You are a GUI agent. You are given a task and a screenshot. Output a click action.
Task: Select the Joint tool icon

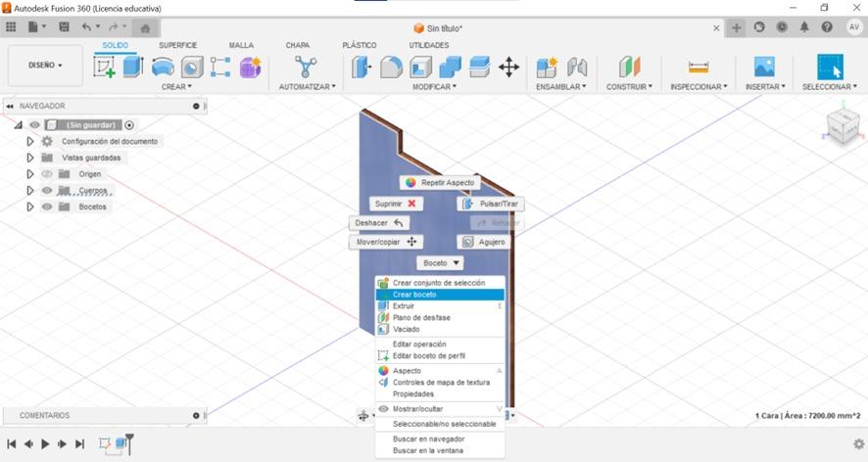tap(577, 67)
